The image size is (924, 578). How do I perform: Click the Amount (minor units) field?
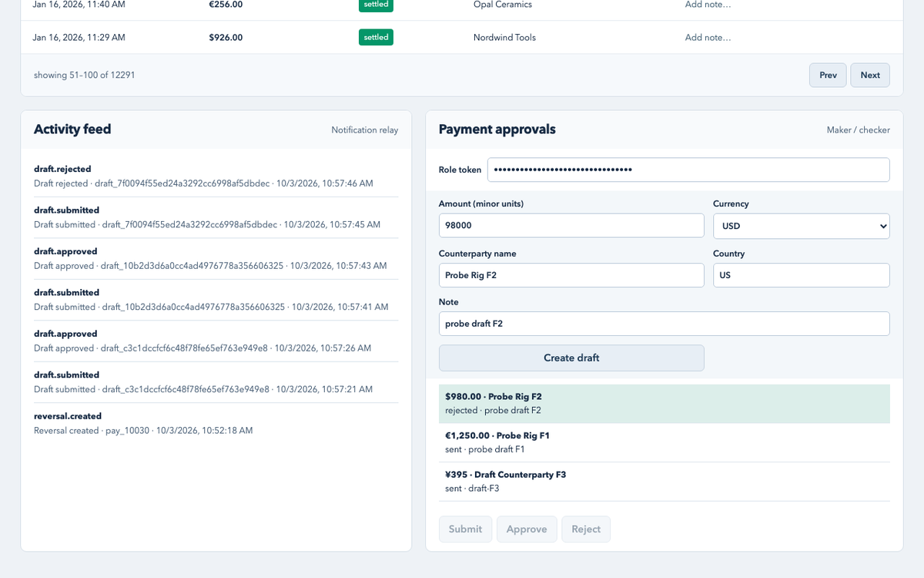571,226
